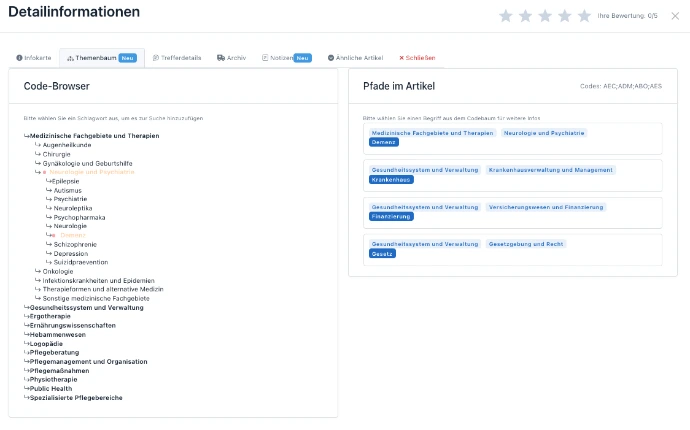The image size is (690, 430).
Task: Click the red Schließen link
Action: [x=417, y=58]
